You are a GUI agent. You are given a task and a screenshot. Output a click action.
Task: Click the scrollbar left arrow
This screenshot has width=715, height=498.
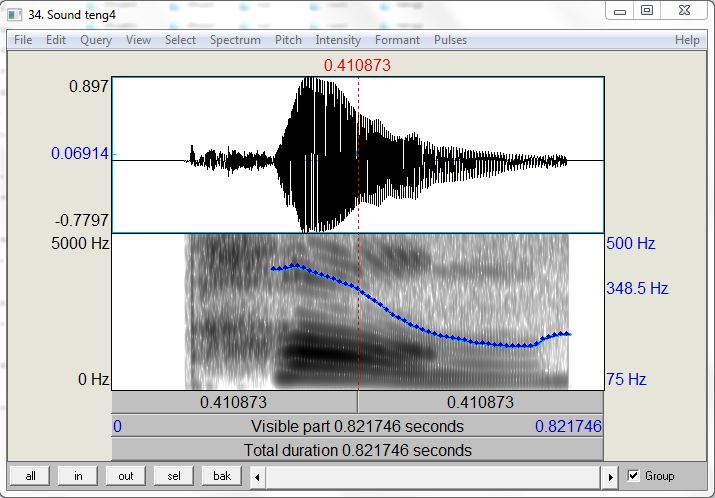click(257, 477)
